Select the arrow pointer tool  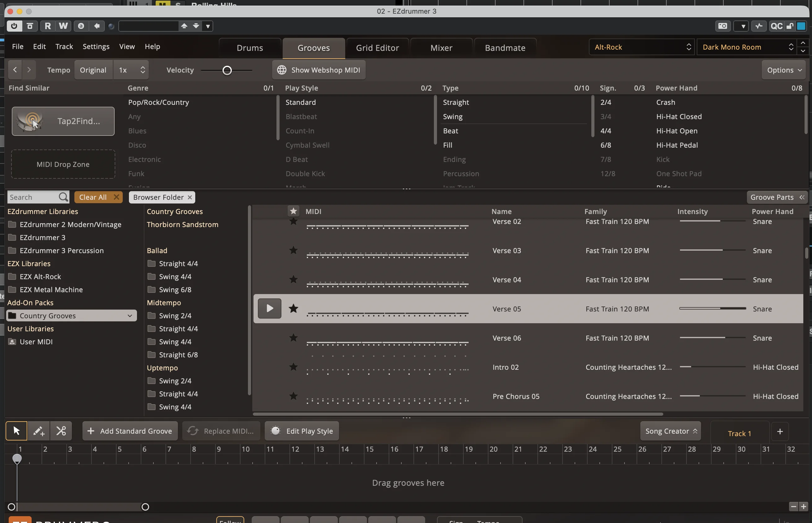[x=16, y=431]
